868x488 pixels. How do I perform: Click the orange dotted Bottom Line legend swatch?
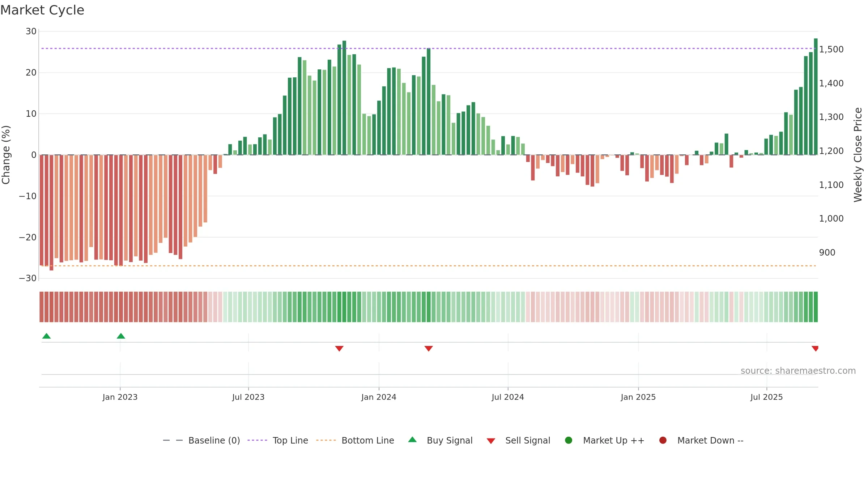click(x=326, y=440)
